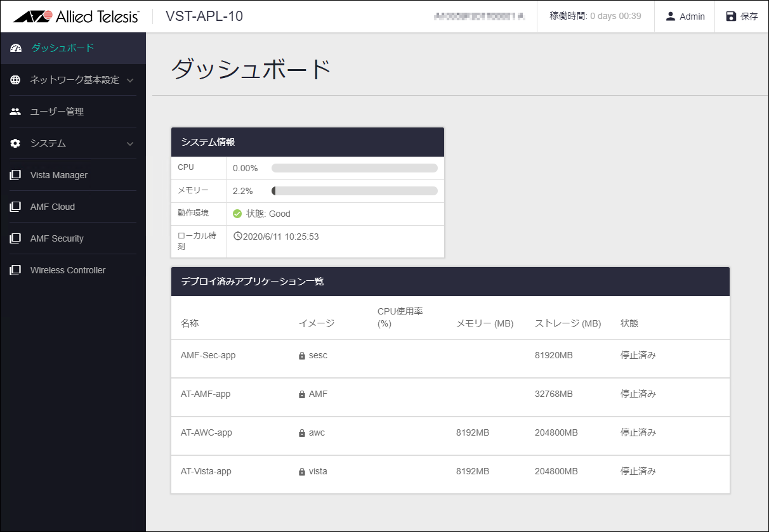769x532 pixels.
Task: Click the 状態: Good environment status
Action: (x=268, y=214)
